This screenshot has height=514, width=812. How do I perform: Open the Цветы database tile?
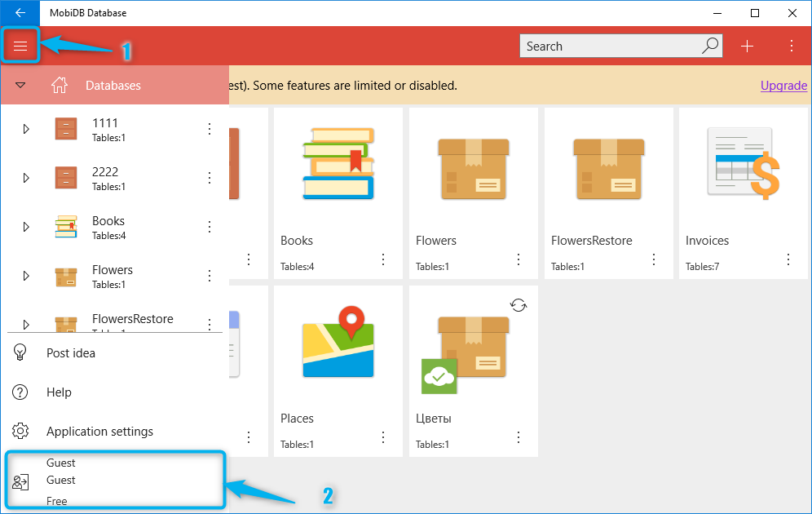click(474, 371)
